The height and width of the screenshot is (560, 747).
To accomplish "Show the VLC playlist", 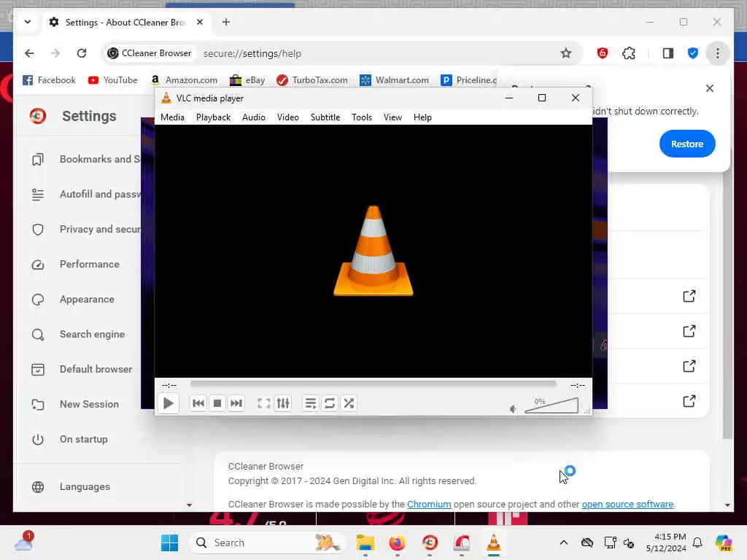I will click(x=311, y=403).
